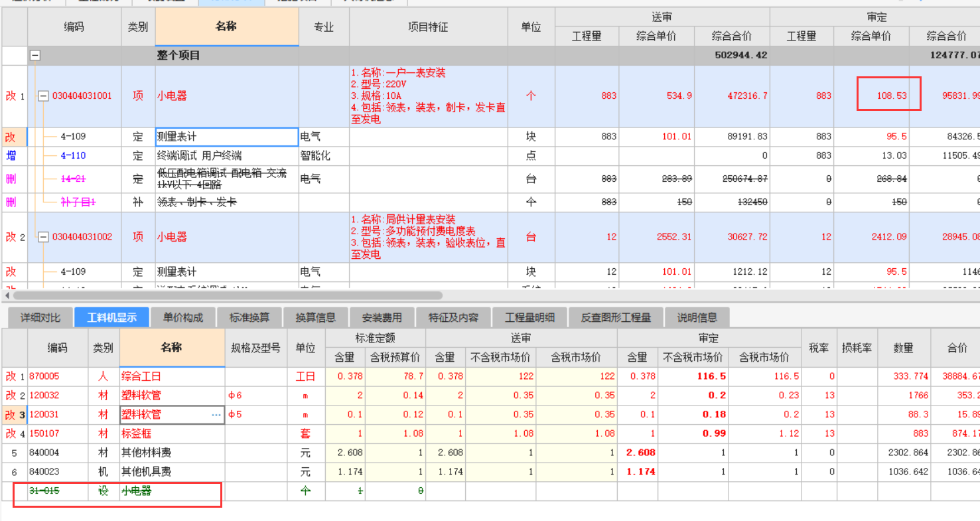Select code cell 030404031001

(82, 96)
